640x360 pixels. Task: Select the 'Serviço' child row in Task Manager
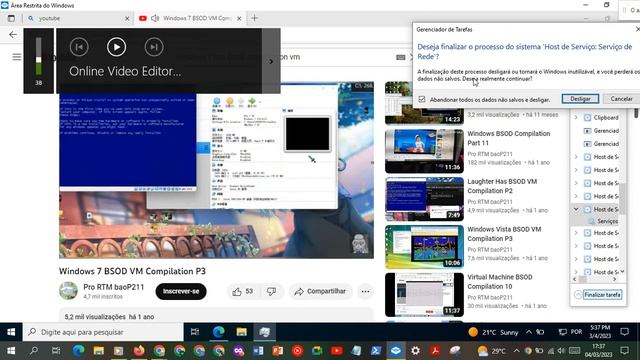pos(603,221)
